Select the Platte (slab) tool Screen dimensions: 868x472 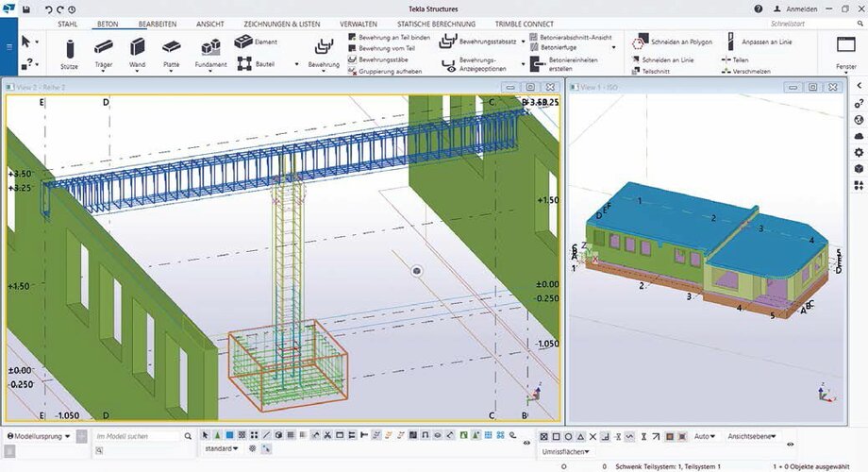[172, 53]
